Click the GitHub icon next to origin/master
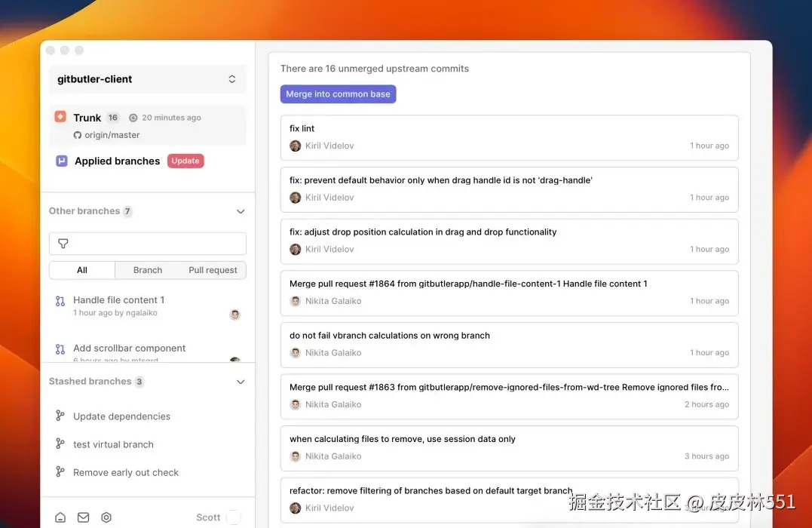This screenshot has width=812, height=528. (x=77, y=135)
